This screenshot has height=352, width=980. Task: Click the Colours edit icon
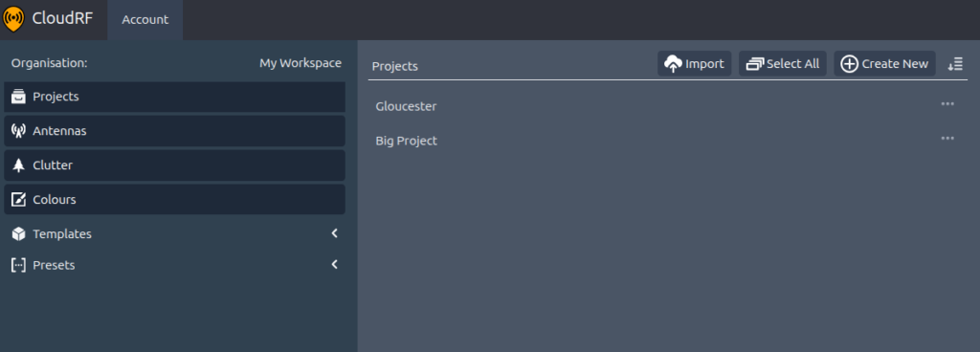(x=19, y=200)
